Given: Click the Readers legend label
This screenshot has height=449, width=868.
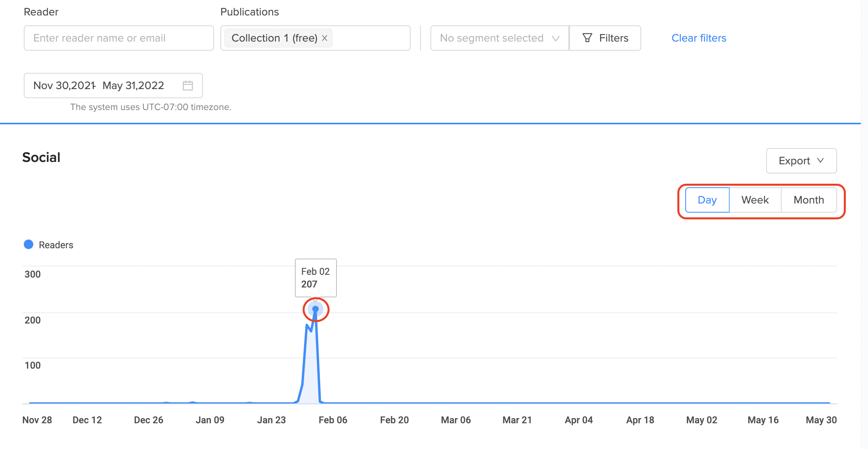Looking at the screenshot, I should (56, 245).
